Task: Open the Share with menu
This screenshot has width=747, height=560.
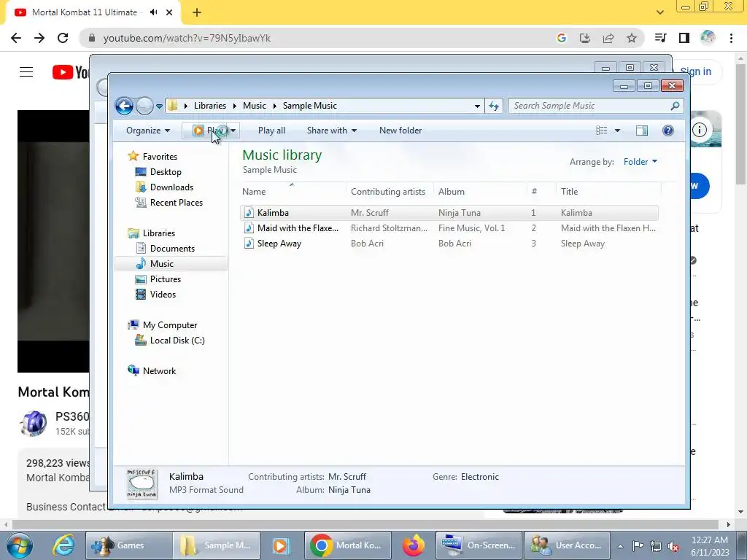Action: pyautogui.click(x=332, y=131)
